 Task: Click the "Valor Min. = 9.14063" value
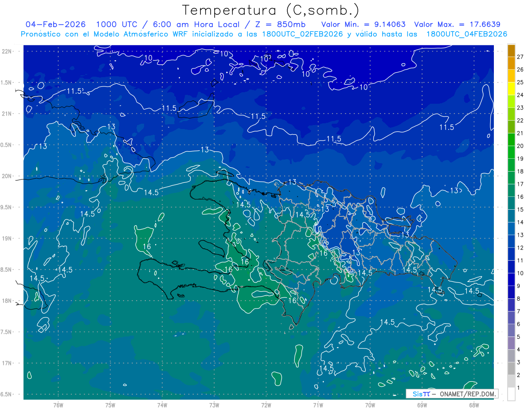pos(363,24)
